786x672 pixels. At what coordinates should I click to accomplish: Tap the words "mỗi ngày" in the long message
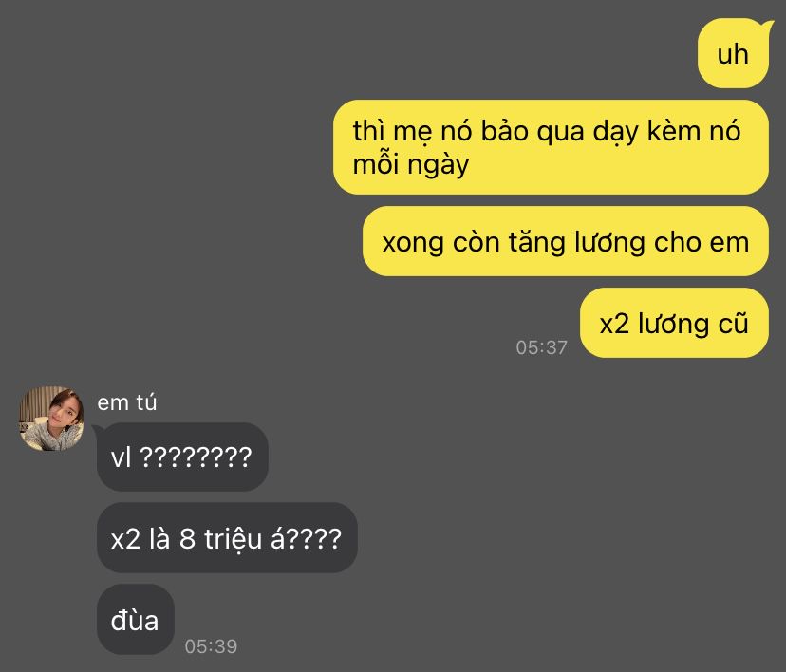pos(410,165)
